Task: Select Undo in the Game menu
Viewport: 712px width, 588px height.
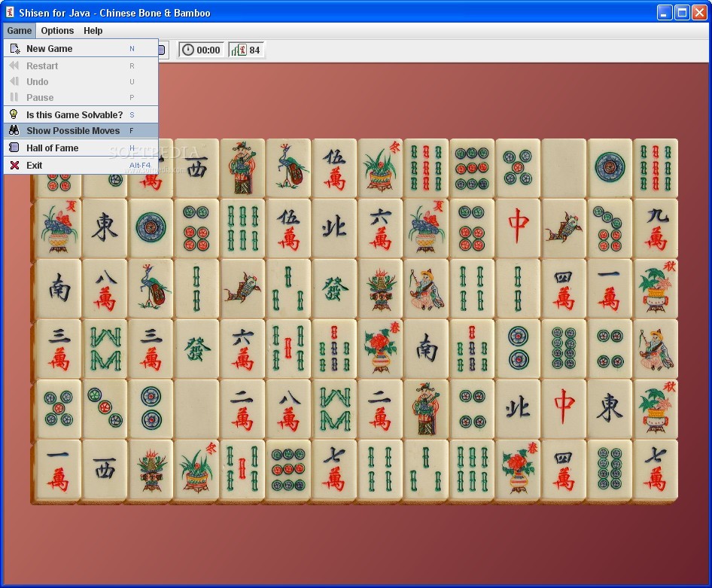Action: point(81,82)
